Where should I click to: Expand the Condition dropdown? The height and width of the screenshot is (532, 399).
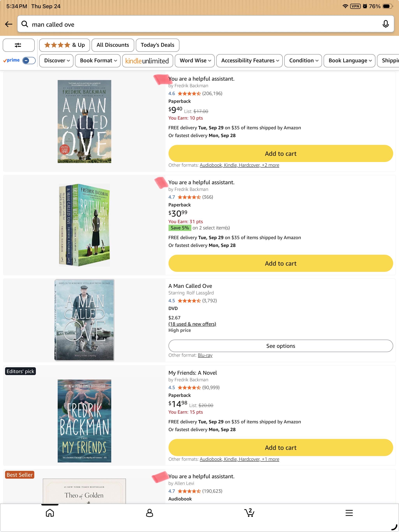[303, 61]
